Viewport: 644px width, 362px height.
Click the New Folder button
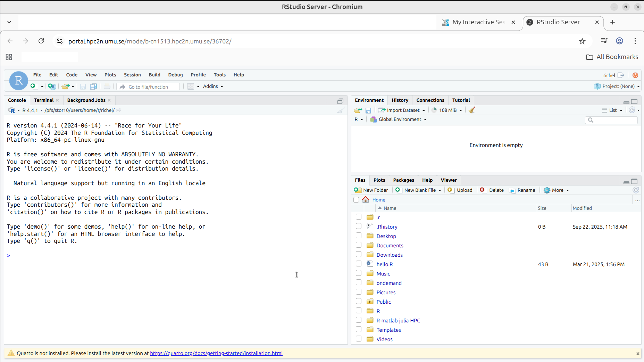(371, 190)
